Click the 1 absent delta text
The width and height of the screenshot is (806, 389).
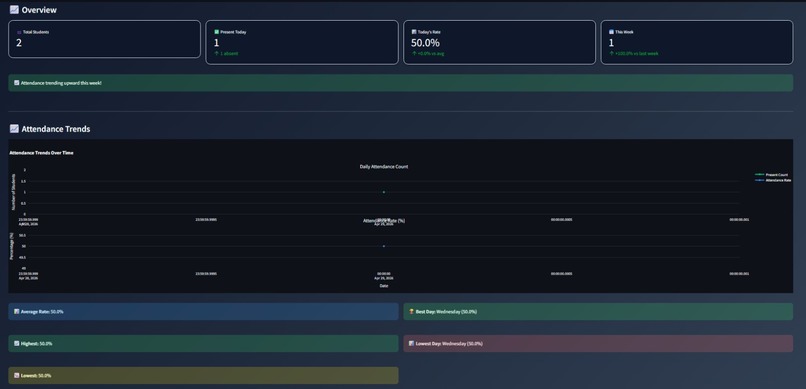tap(229, 53)
